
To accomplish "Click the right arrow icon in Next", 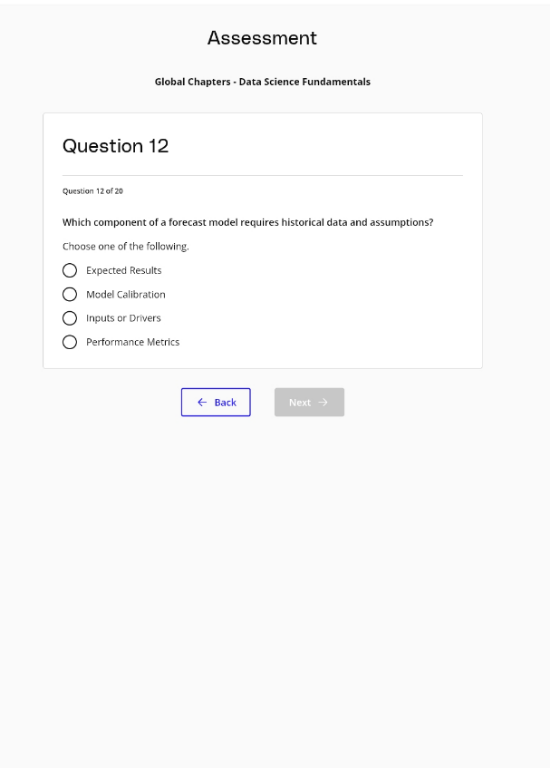I will [323, 402].
